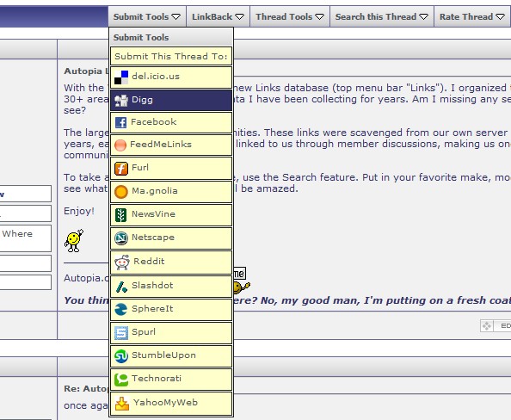Submit thread to YahooMyWeb

coord(171,404)
